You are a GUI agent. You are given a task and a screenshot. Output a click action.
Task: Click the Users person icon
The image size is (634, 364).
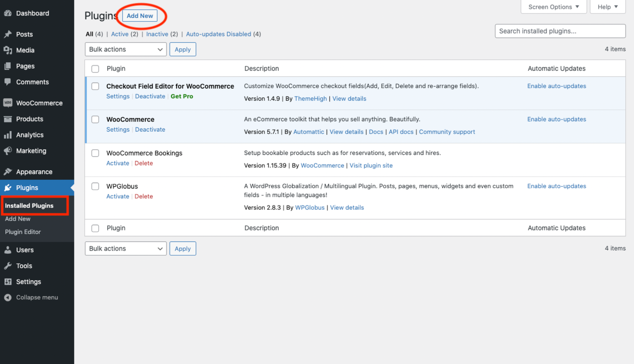[8, 250]
